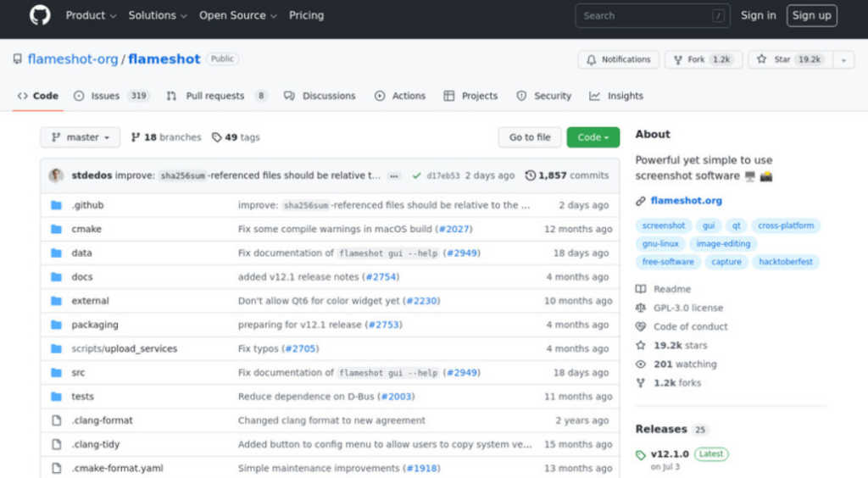Switch to the Pull requests tab

coord(217,96)
